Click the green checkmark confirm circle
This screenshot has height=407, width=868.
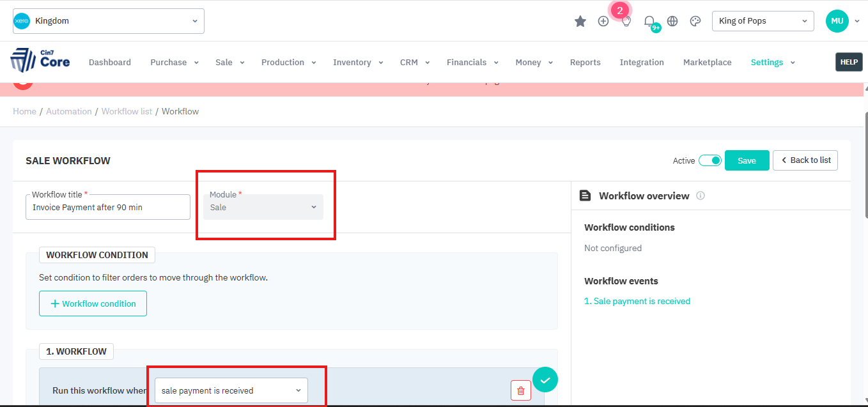click(545, 380)
